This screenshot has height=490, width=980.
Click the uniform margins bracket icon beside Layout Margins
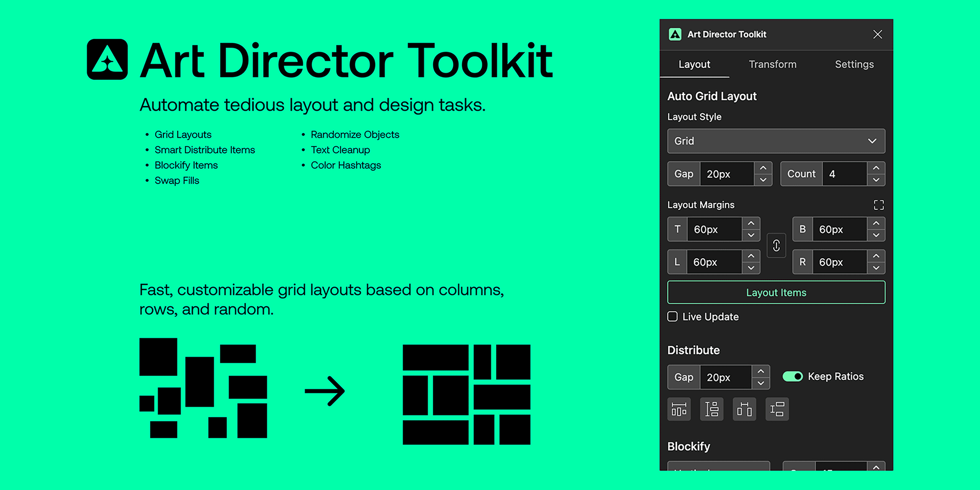[879, 205]
